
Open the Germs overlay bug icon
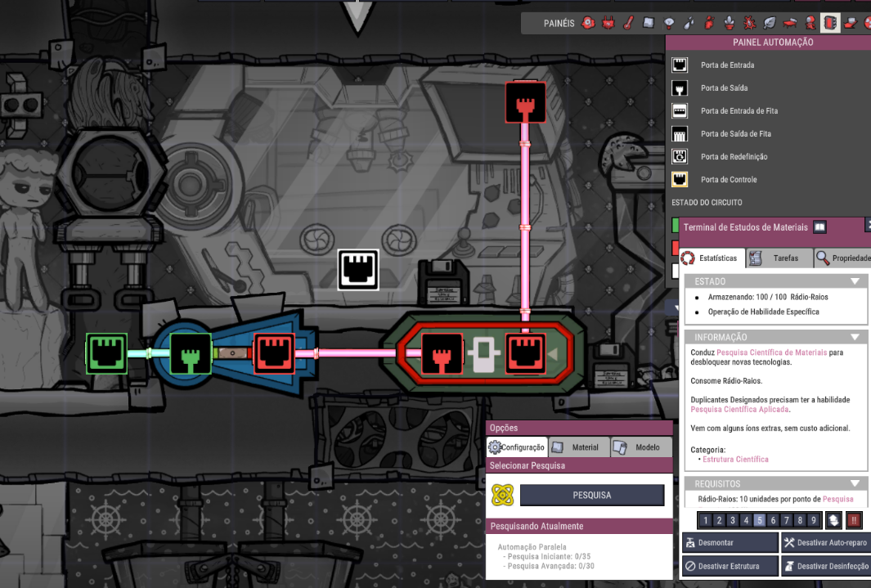(749, 23)
